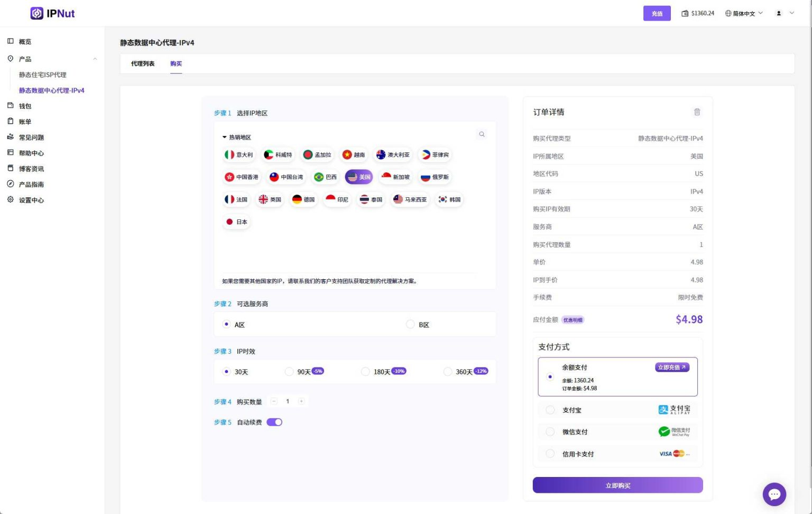Open 静态住宅ISP代理 in the sidebar
The image size is (812, 514).
[x=43, y=75]
